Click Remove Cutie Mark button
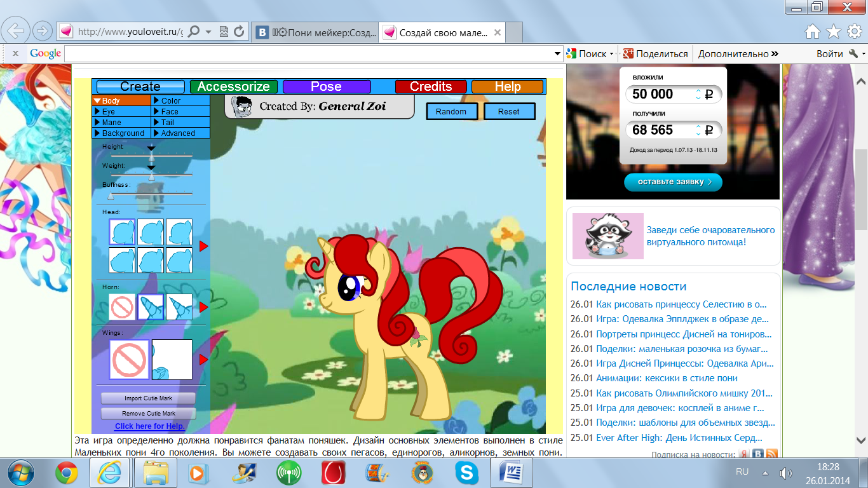Screen dimensions: 868x488 pos(148,414)
